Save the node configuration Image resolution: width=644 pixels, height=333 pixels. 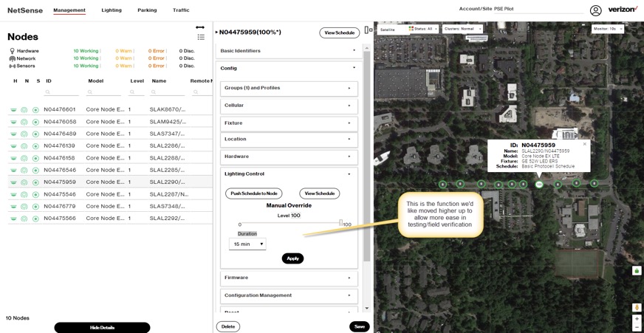coord(360,326)
